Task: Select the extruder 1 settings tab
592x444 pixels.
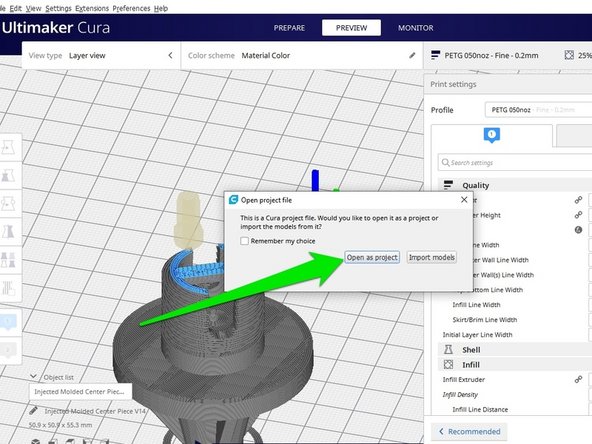Action: tap(492, 135)
